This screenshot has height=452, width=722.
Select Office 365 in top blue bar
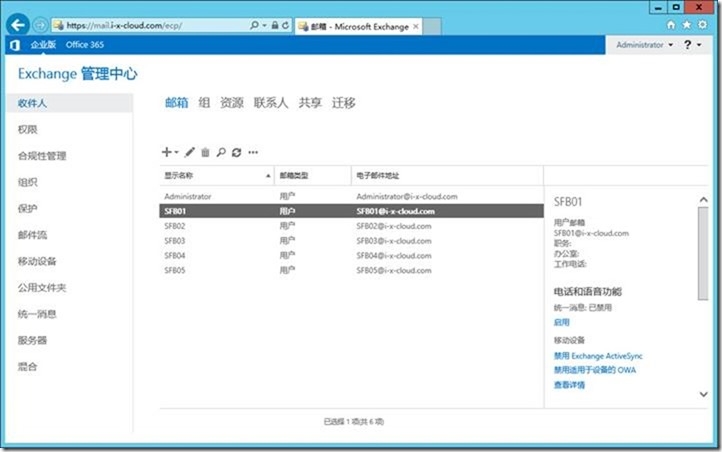85,45
